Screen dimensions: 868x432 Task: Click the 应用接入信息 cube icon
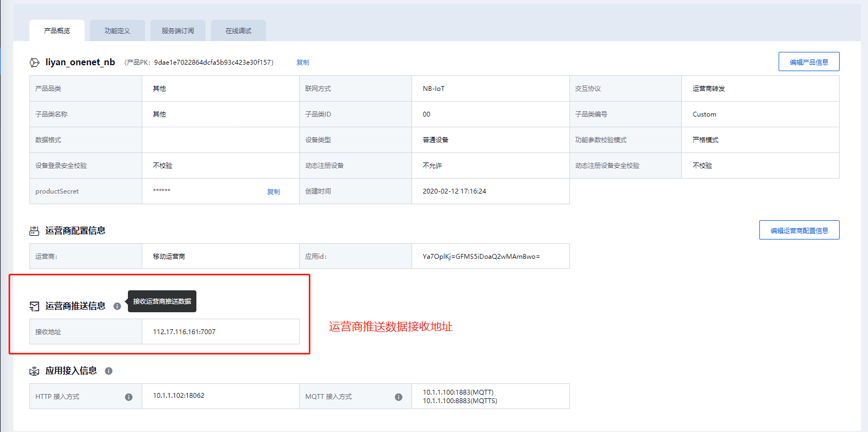point(34,371)
